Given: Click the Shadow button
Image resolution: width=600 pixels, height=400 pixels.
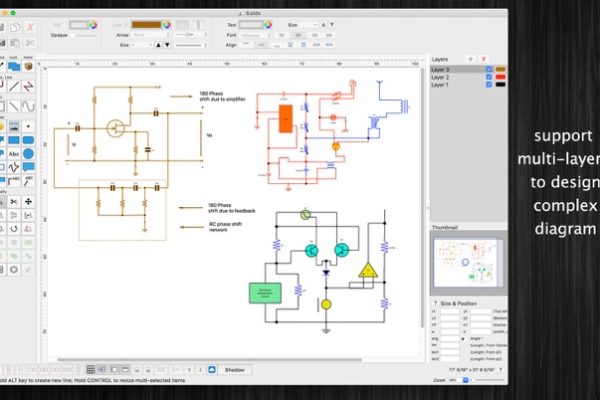Looking at the screenshot, I should (x=234, y=370).
